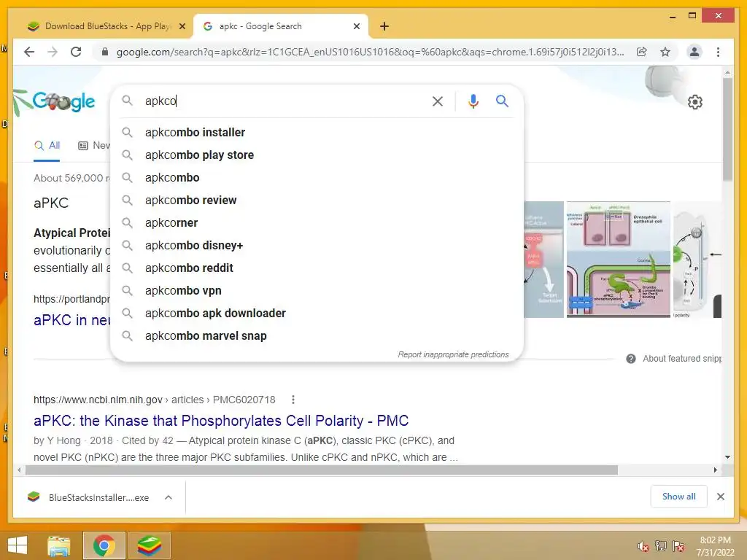
Task: Choose suggestion apkcombo play store
Action: click(x=317, y=155)
